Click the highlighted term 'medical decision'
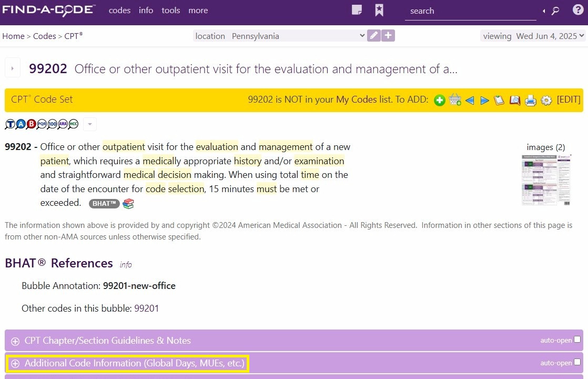The width and height of the screenshot is (588, 379). click(x=157, y=175)
